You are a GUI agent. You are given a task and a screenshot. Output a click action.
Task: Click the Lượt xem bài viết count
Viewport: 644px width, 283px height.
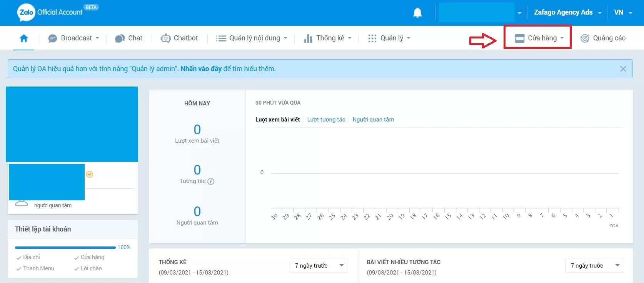click(x=197, y=130)
